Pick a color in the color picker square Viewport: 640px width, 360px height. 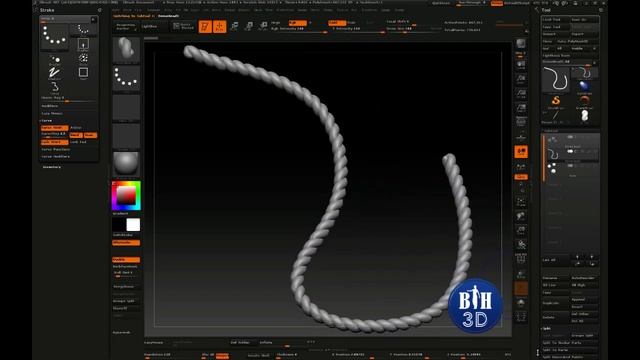pyautogui.click(x=126, y=196)
